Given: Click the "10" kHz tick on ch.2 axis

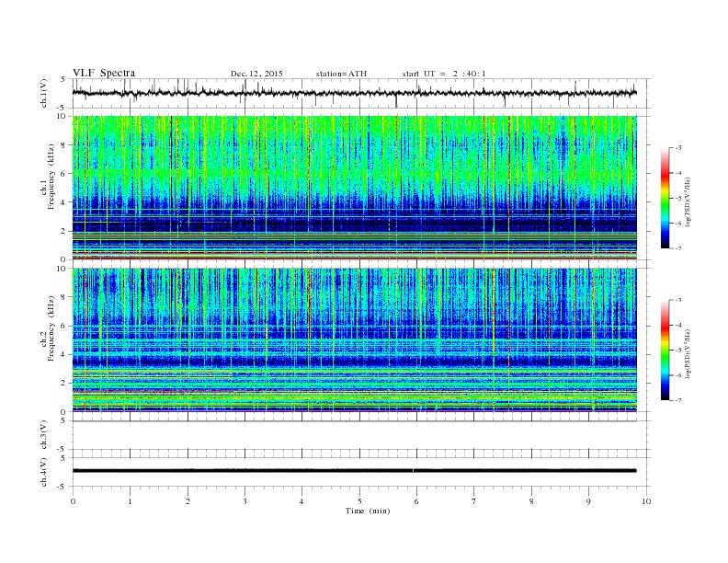Looking at the screenshot, I should pos(62,269).
